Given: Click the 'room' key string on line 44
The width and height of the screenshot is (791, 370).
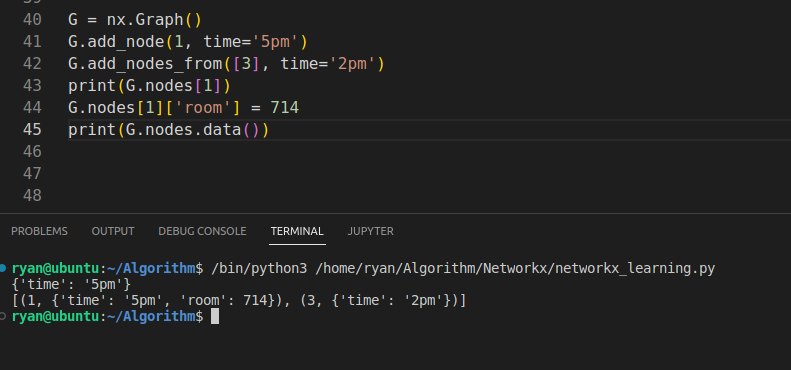Looking at the screenshot, I should 202,108.
